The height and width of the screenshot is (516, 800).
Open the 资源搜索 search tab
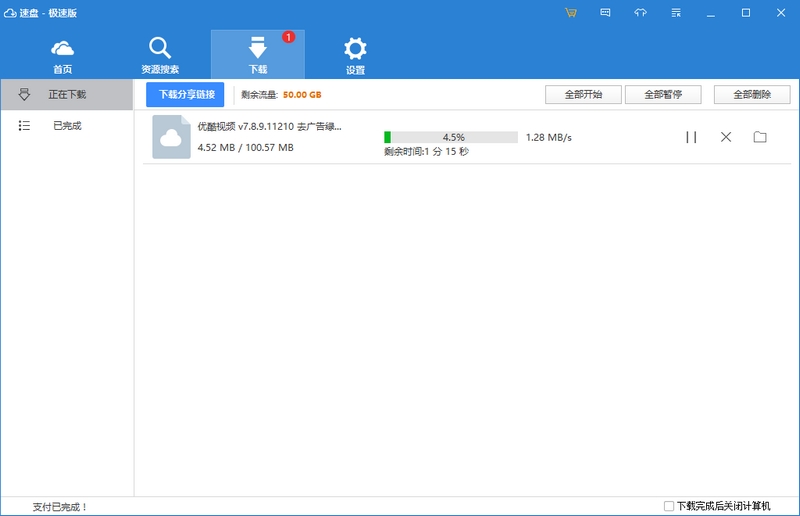[160, 56]
